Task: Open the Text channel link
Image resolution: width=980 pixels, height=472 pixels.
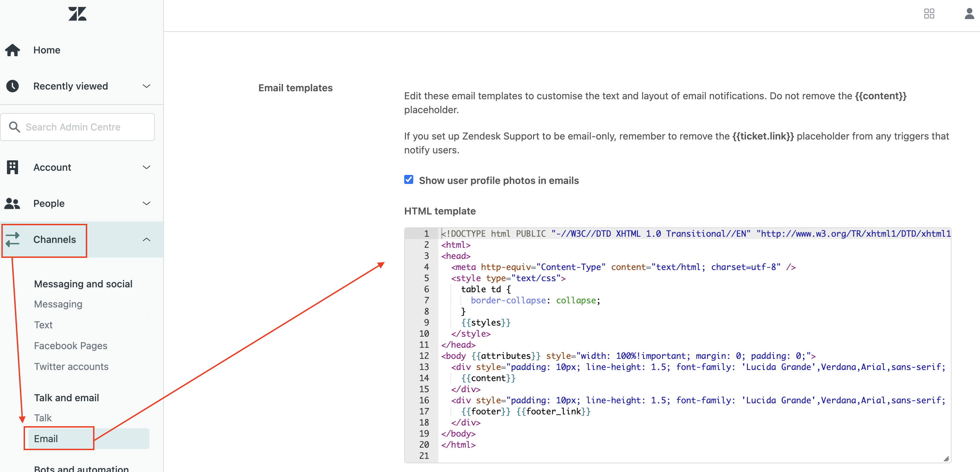Action: [43, 325]
